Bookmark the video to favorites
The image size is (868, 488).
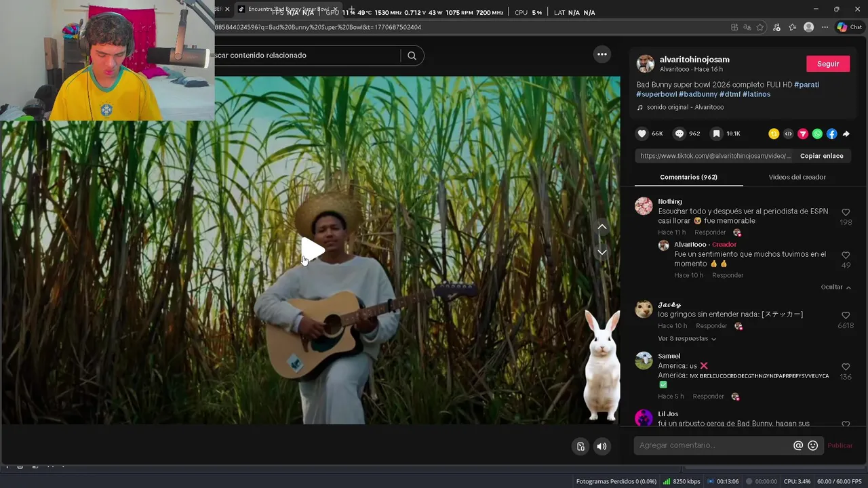click(x=716, y=134)
